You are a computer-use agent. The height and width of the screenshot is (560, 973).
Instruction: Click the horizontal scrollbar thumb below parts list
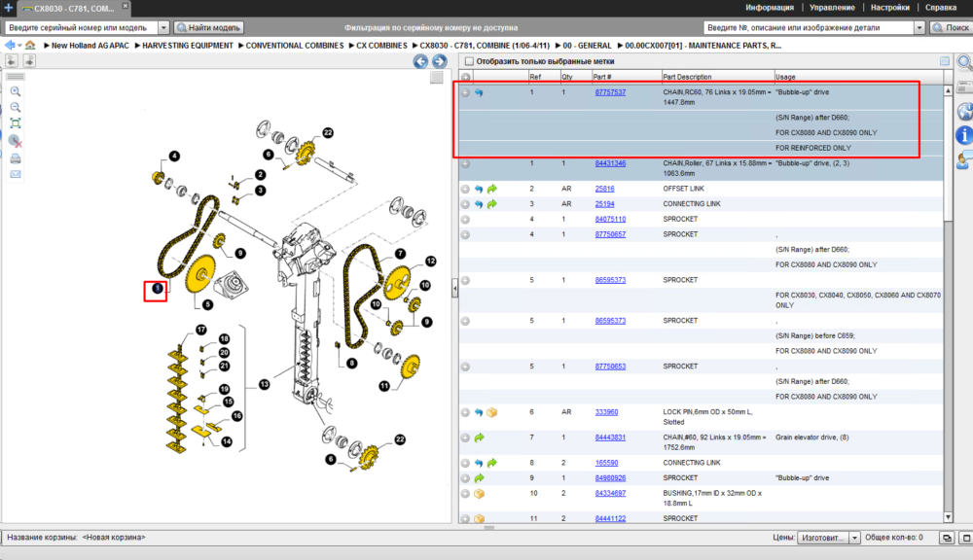click(x=489, y=528)
